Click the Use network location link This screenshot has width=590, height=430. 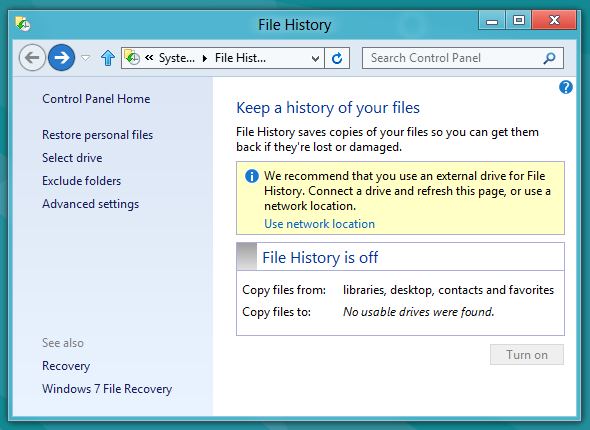point(319,224)
